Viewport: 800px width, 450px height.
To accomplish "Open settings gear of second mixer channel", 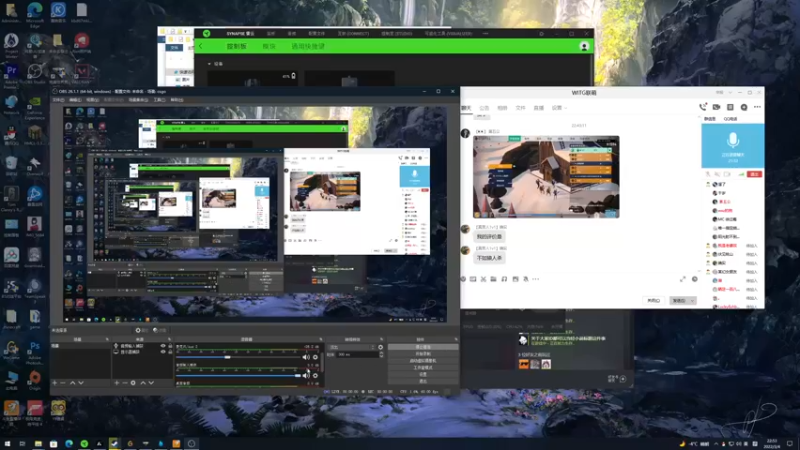I will tap(315, 376).
